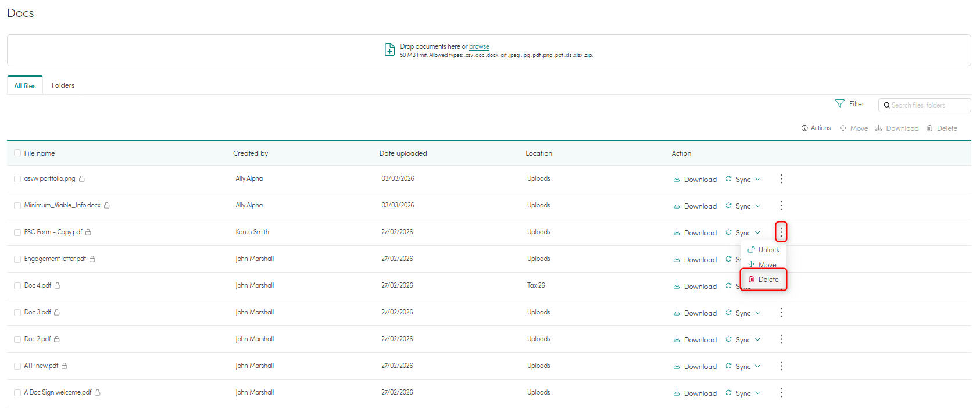
Task: Click the browse link in upload area
Action: coord(479,46)
